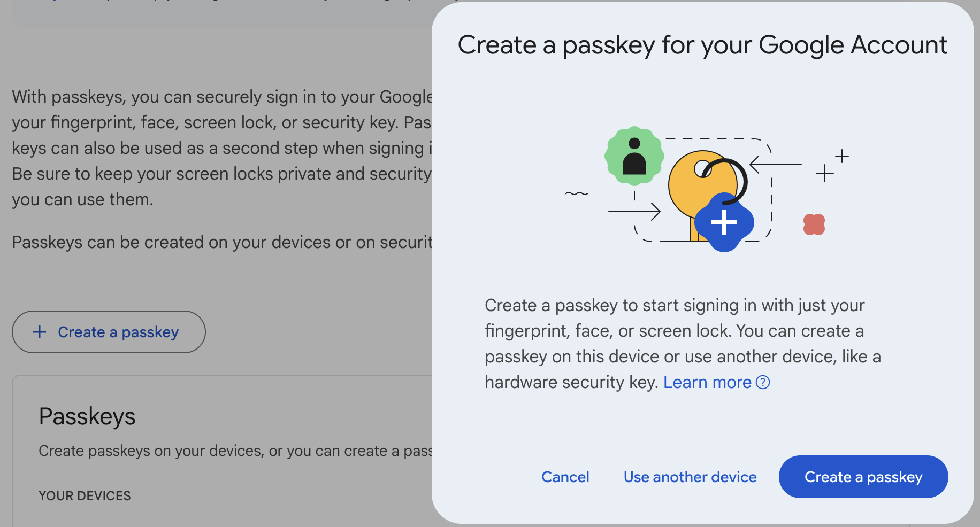
Task: Click the question mark help icon beside Learn more
Action: point(763,382)
